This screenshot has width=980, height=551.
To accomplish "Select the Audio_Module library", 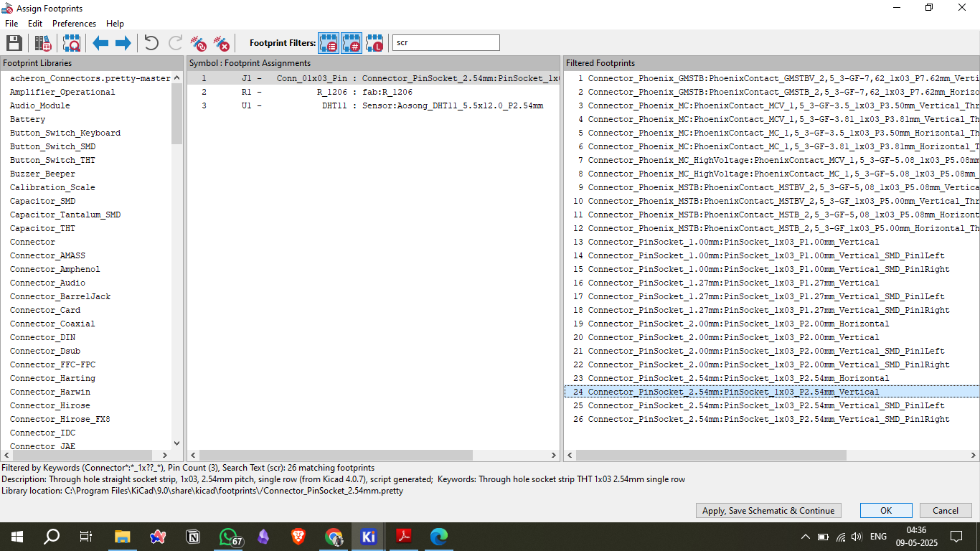I will pyautogui.click(x=40, y=105).
